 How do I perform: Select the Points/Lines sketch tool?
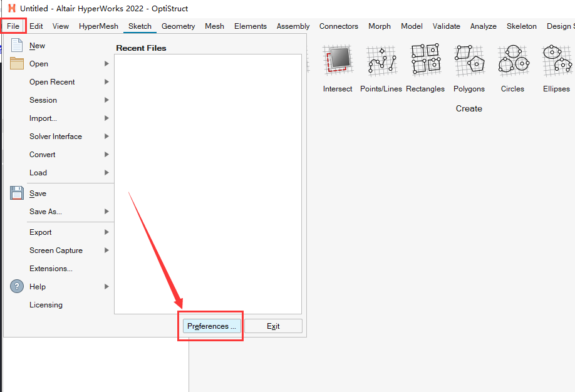381,61
